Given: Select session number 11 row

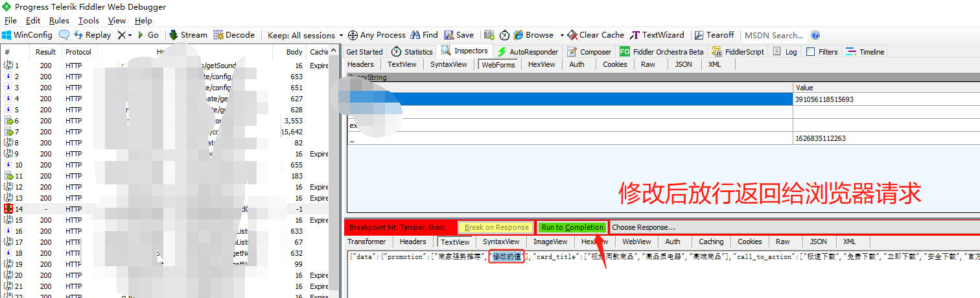Looking at the screenshot, I should click(169, 176).
